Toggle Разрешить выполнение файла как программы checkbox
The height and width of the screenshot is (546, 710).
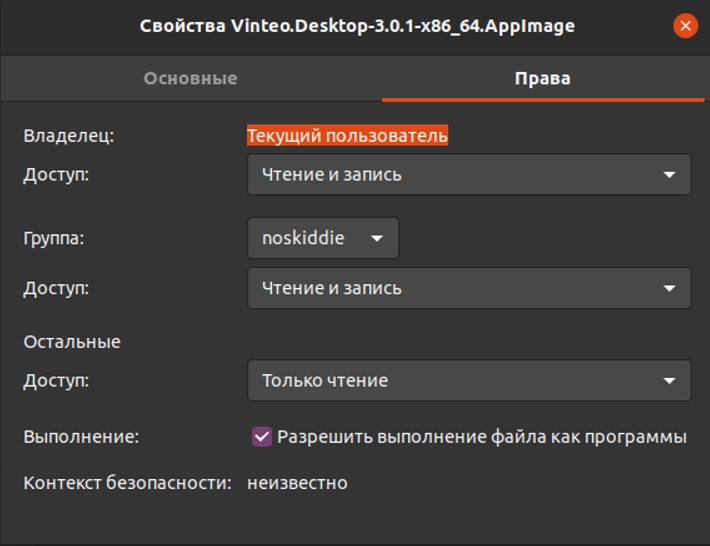coord(262,437)
